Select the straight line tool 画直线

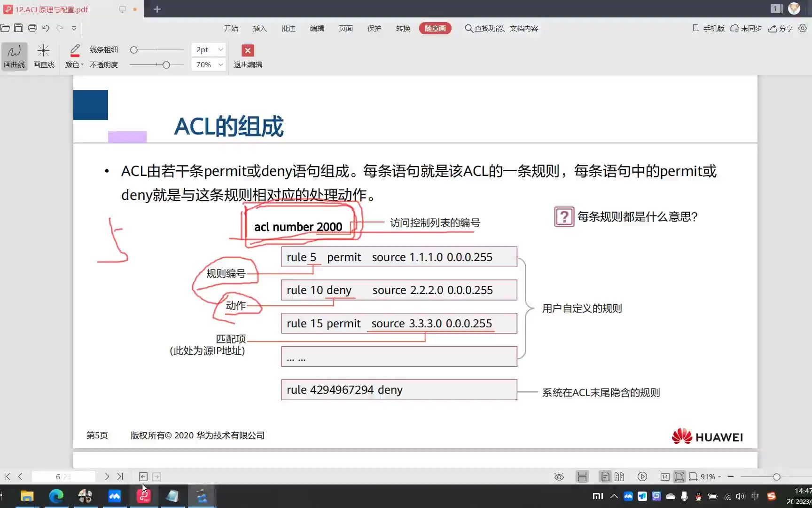(44, 56)
